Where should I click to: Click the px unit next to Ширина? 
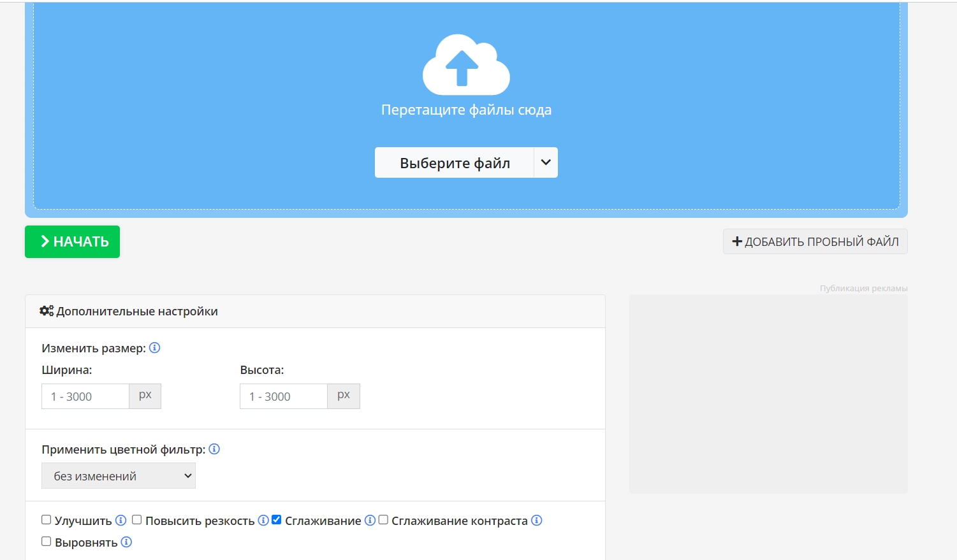point(145,396)
